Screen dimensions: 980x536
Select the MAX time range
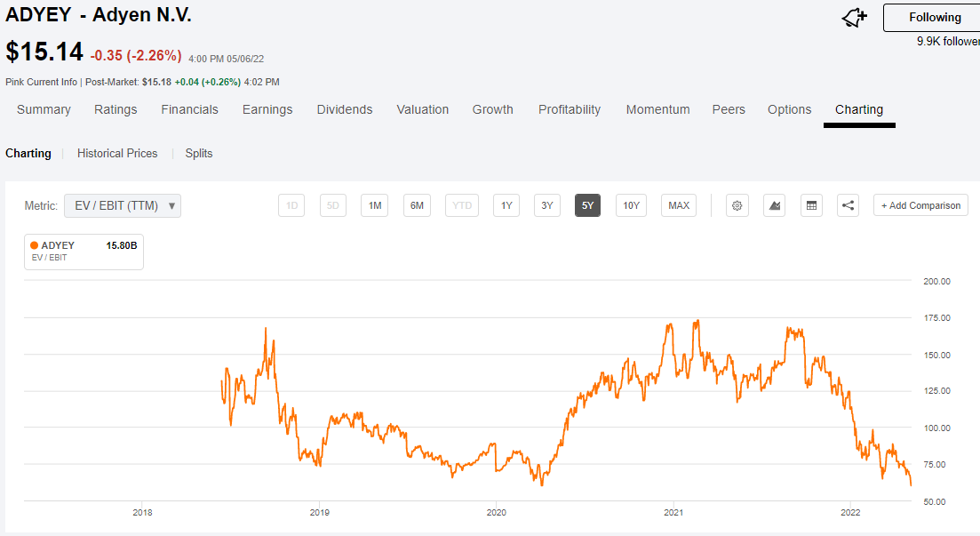click(679, 205)
